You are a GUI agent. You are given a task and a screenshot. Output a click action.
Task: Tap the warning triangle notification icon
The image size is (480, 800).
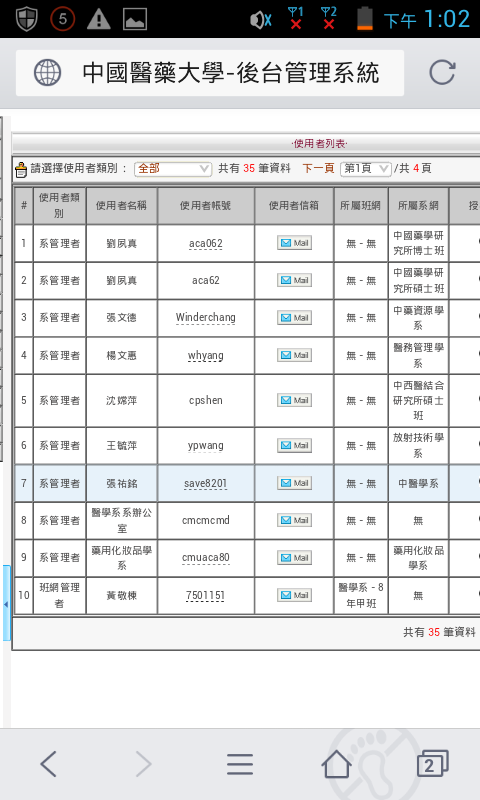click(99, 19)
